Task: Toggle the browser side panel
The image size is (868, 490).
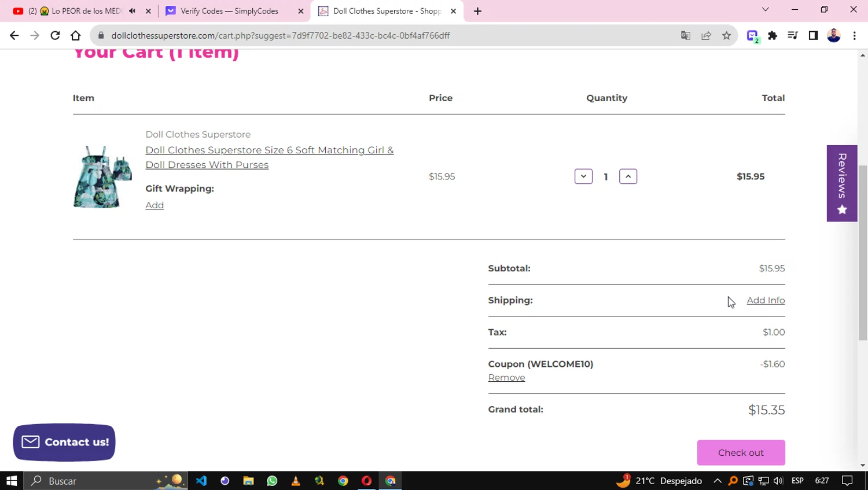Action: pos(813,35)
